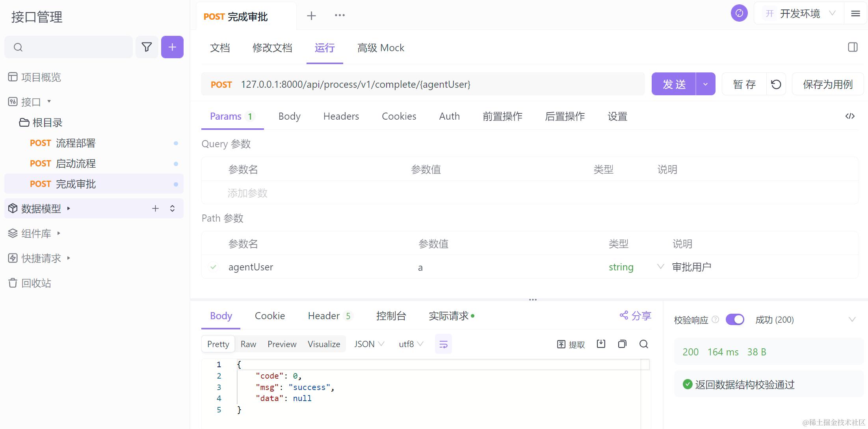Click the 分享 share link
The height and width of the screenshot is (429, 868).
(x=635, y=316)
